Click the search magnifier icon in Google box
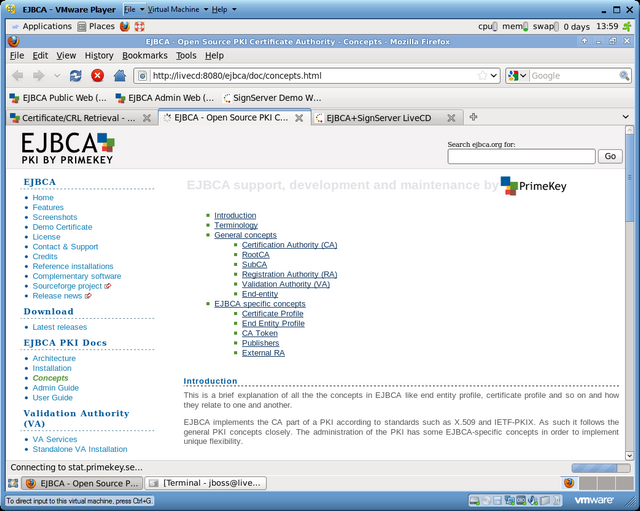The image size is (640, 511). pos(624,76)
